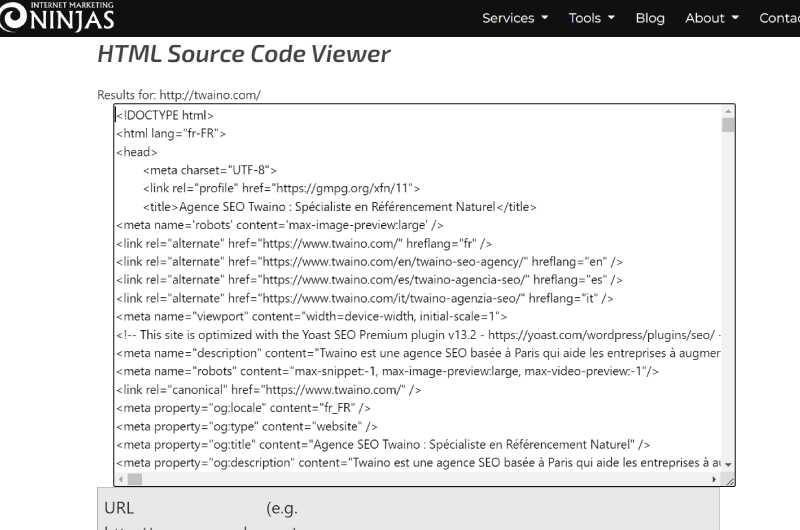Click the textarea resize grip handle
The image size is (800, 530).
point(730,481)
